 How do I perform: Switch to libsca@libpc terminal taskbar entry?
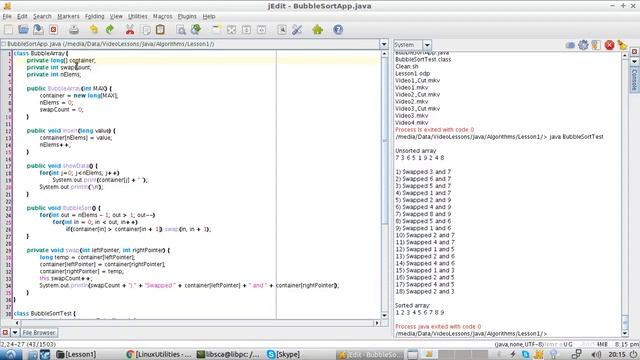[229, 354]
